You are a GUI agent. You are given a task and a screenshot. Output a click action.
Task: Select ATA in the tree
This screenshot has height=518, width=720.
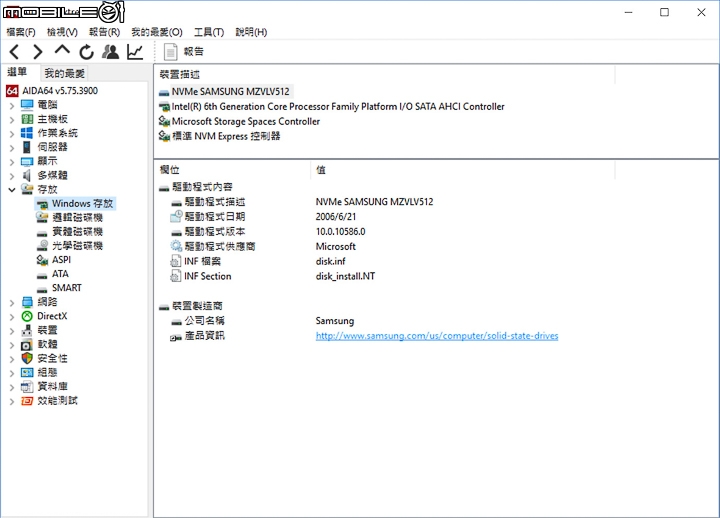tap(60, 274)
